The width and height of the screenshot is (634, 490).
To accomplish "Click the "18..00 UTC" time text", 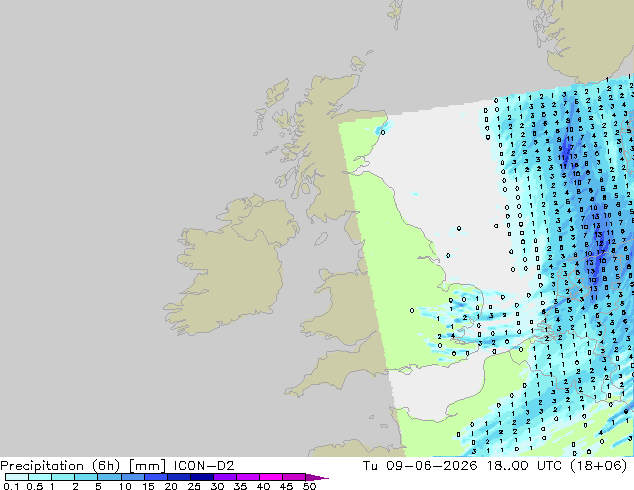I will pyautogui.click(x=524, y=466).
